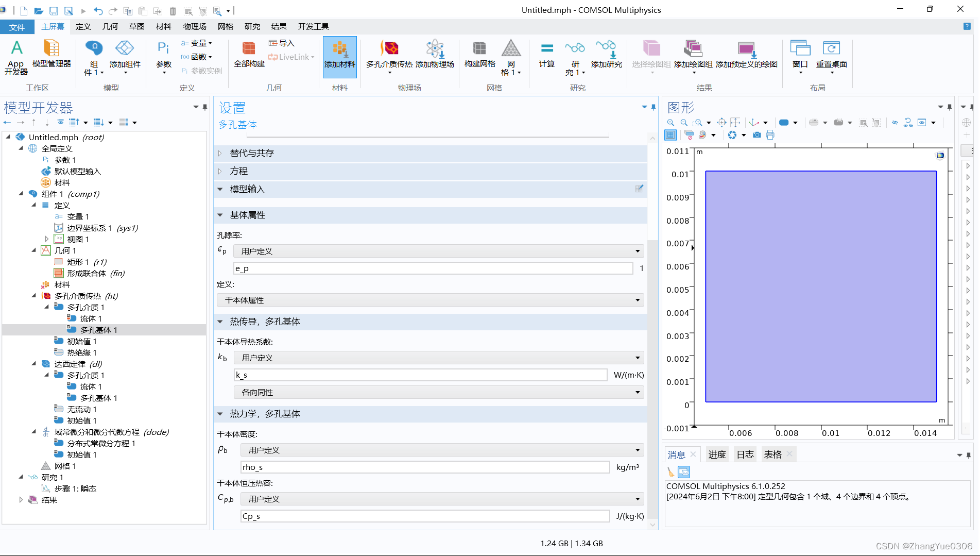
Task: Click the k_s thermal conductivity field
Action: point(421,375)
